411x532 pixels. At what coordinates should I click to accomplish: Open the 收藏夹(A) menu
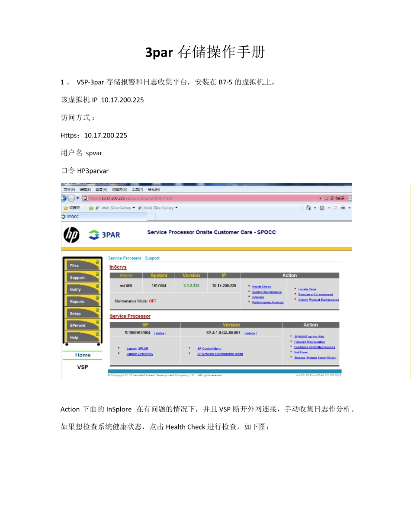[119, 189]
